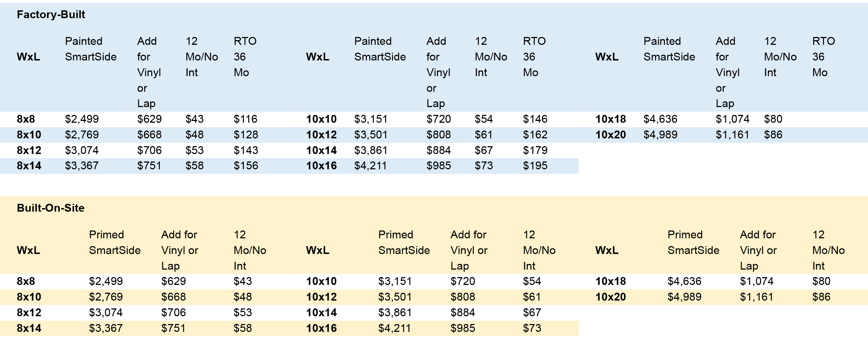Select the $3,074 Primed SmartSide price
This screenshot has width=868, height=350.
point(106,313)
